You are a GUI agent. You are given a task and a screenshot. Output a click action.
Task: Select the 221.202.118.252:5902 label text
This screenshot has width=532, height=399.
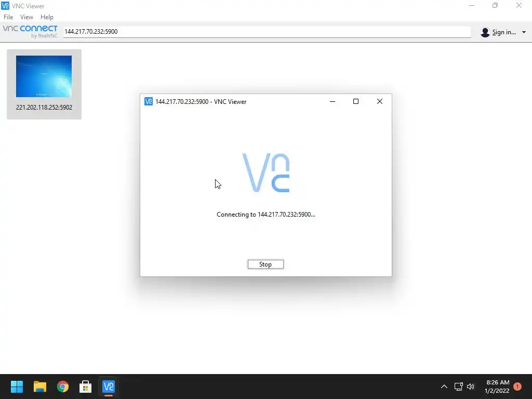click(44, 107)
